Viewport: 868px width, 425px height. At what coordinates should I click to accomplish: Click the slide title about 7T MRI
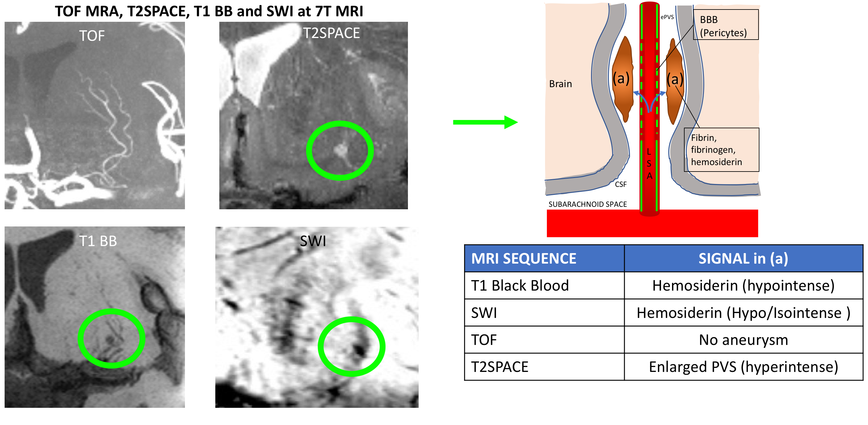[x=209, y=11]
